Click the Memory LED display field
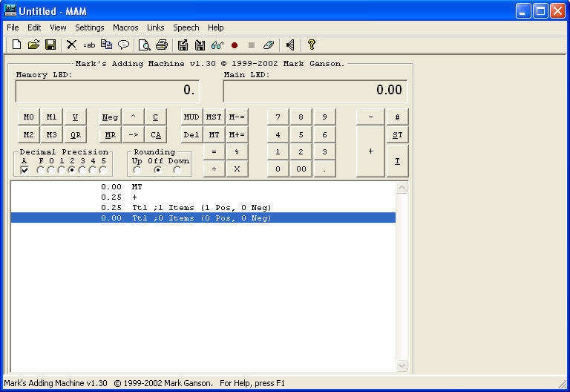Screen dimensions: 570x392 [107, 91]
